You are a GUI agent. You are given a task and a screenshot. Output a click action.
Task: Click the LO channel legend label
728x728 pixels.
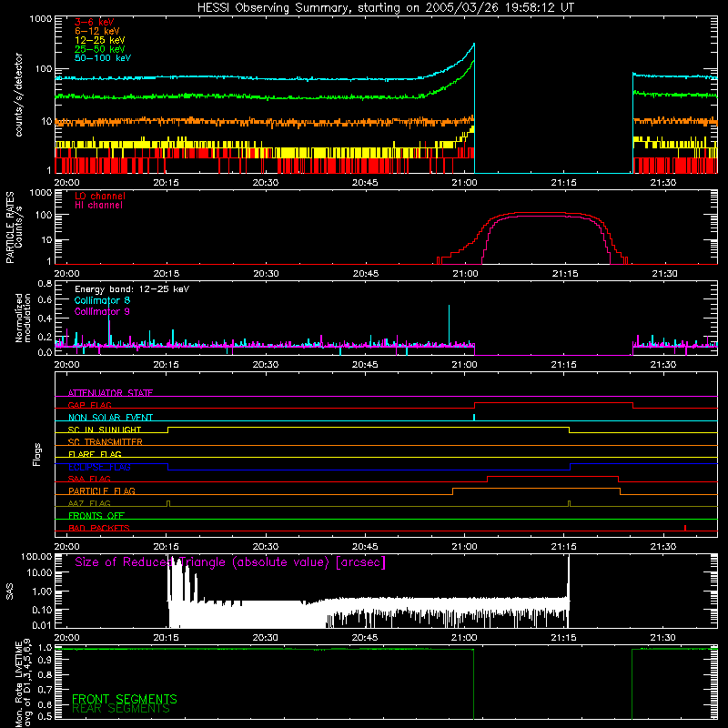pyautogui.click(x=99, y=196)
